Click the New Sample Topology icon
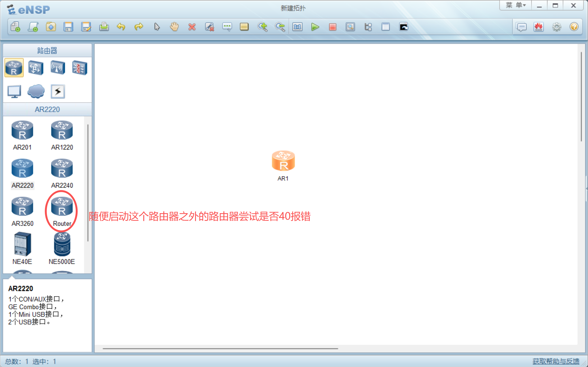The image size is (588, 367). point(33,27)
